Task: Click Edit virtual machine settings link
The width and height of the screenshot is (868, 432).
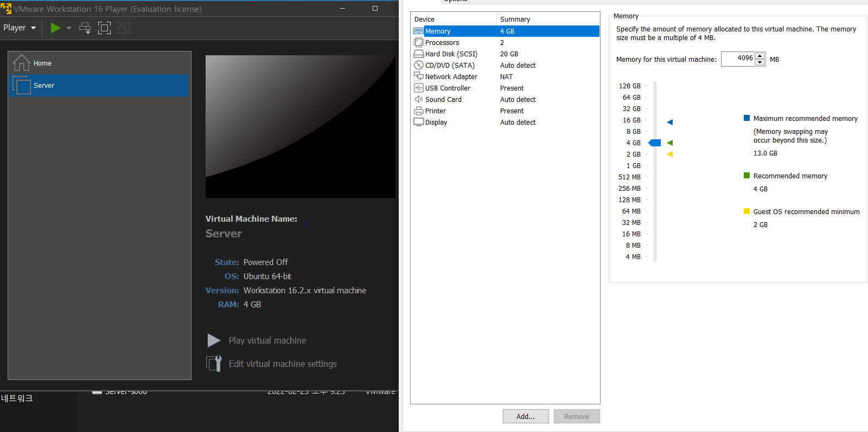Action: (283, 364)
